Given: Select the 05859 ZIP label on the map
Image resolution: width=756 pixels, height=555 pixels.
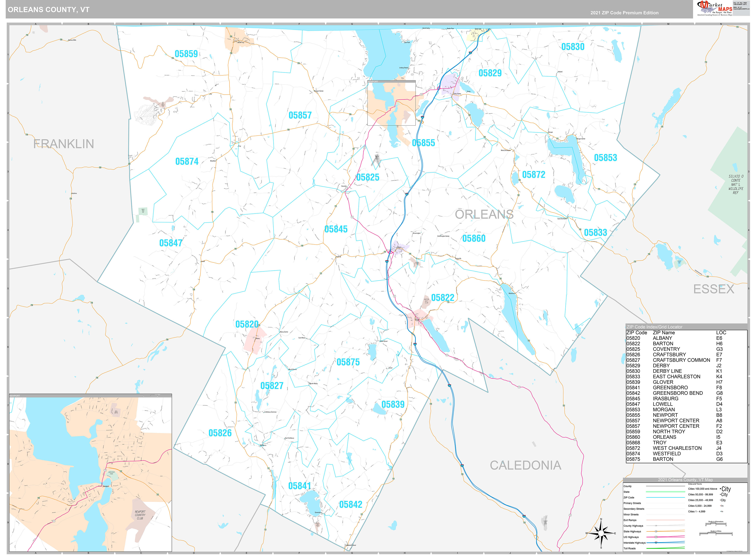Looking at the screenshot, I should (x=186, y=54).
